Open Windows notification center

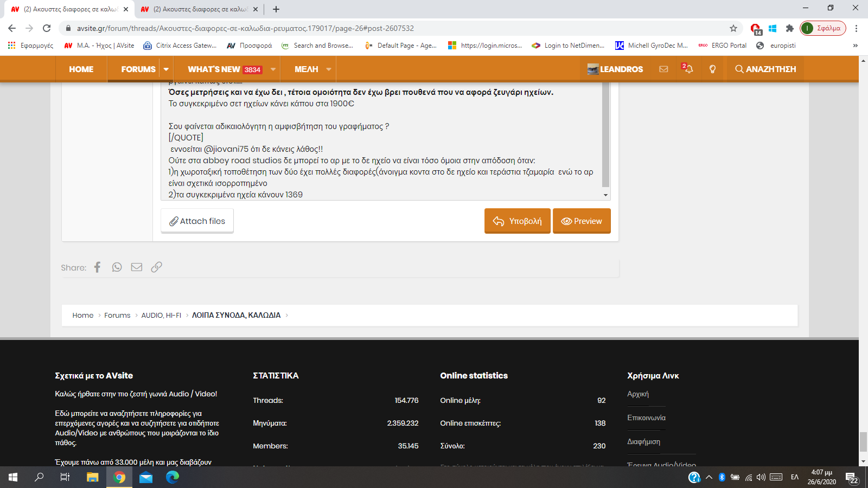pyautogui.click(x=852, y=477)
